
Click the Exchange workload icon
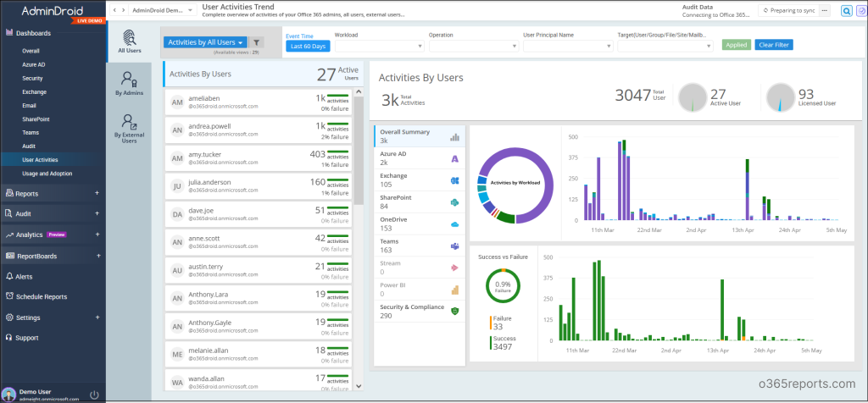click(455, 180)
